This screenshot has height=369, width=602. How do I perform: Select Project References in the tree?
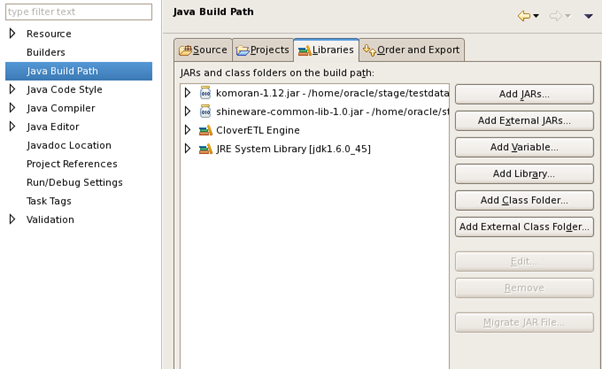pos(72,164)
